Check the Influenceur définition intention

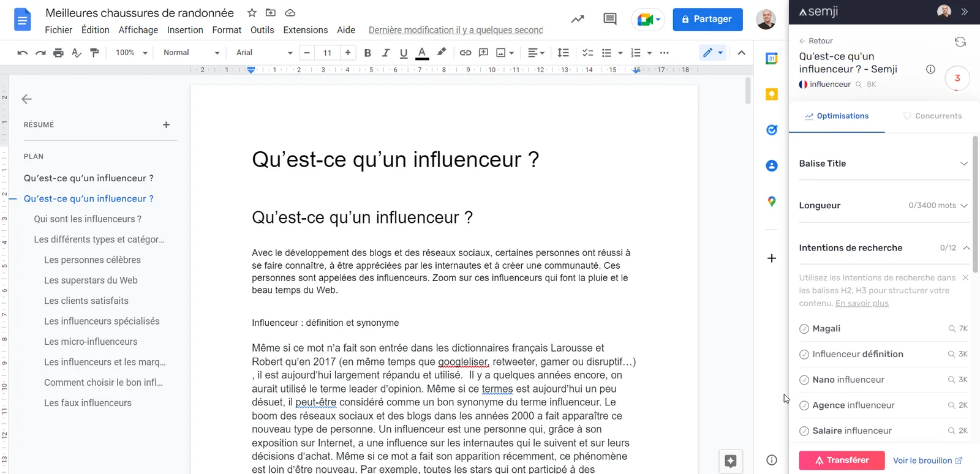click(x=804, y=354)
